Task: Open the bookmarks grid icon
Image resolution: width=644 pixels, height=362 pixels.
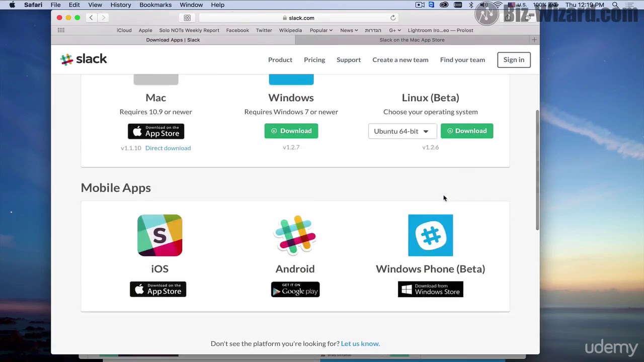Action: point(61,30)
